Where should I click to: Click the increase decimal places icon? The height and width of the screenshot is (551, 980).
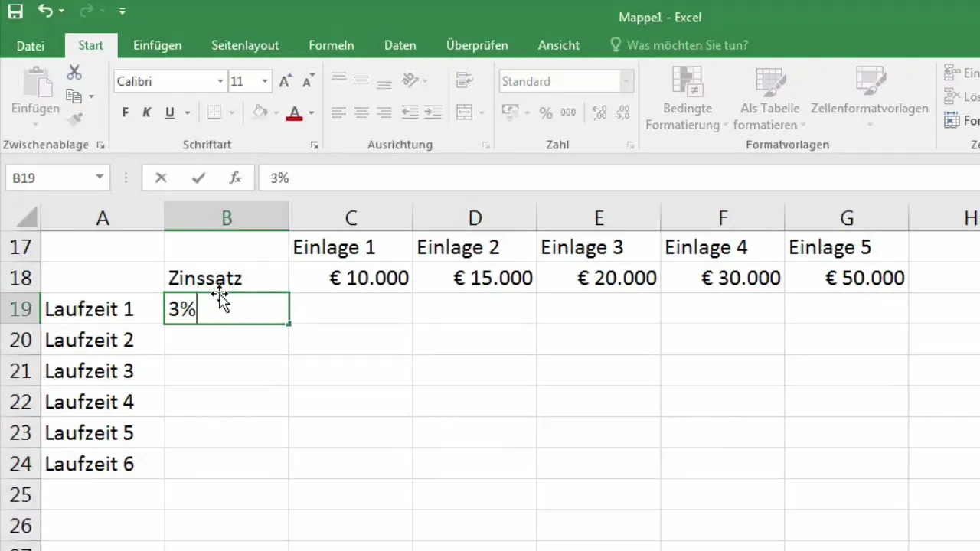[x=599, y=112]
